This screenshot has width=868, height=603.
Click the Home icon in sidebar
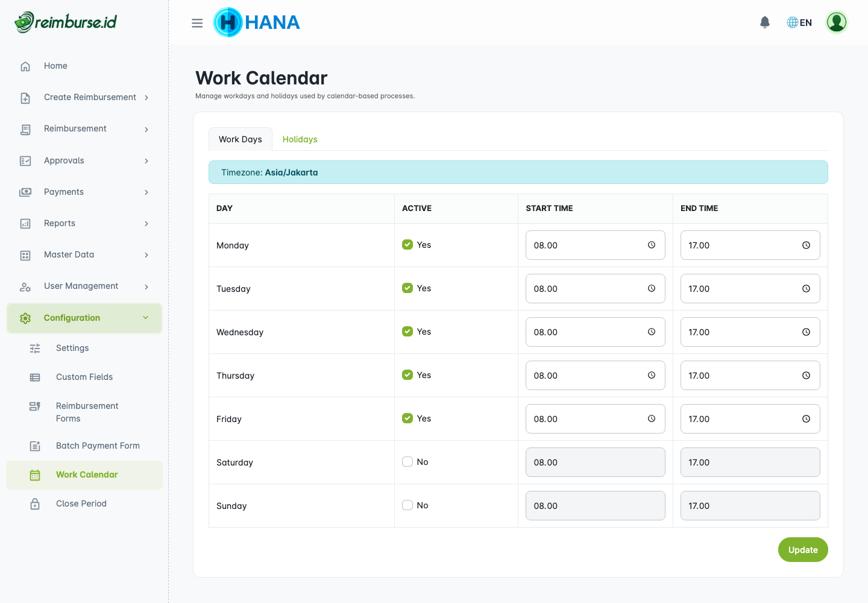click(25, 66)
